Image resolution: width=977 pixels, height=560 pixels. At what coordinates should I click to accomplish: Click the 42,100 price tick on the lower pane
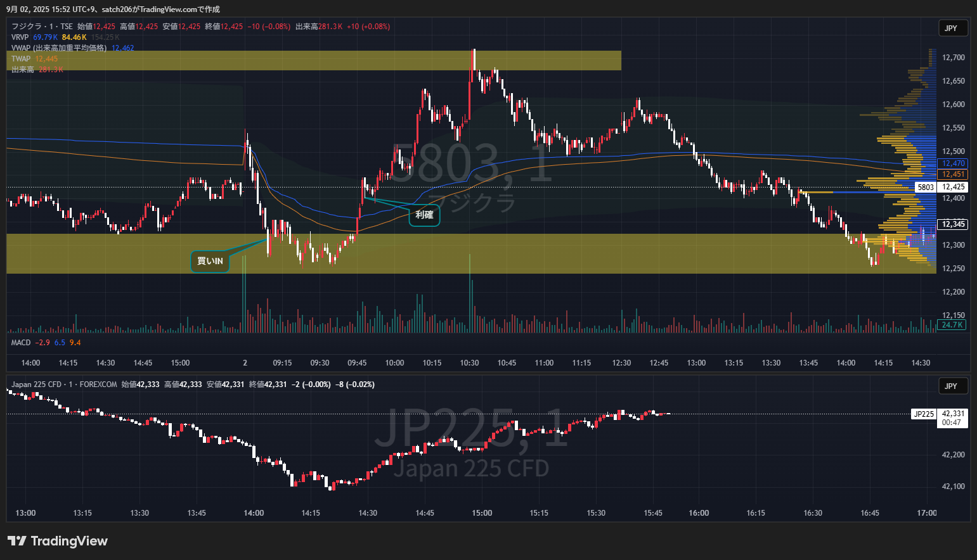click(x=954, y=487)
